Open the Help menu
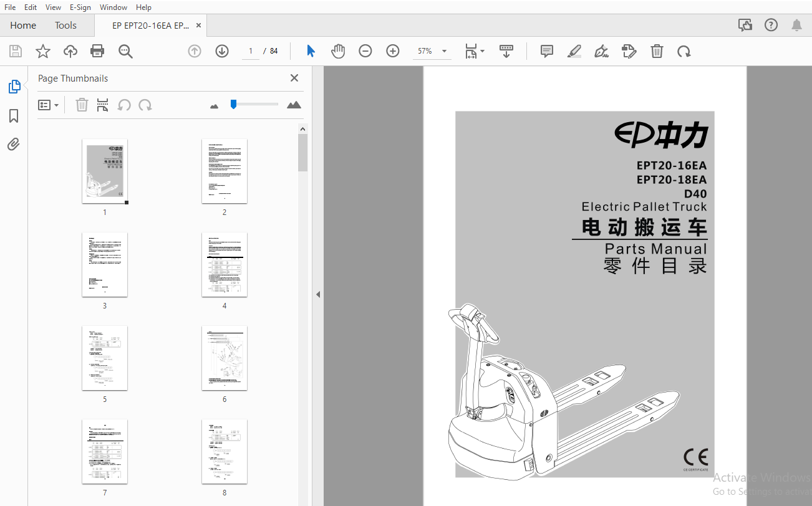The image size is (812, 506). pos(143,7)
